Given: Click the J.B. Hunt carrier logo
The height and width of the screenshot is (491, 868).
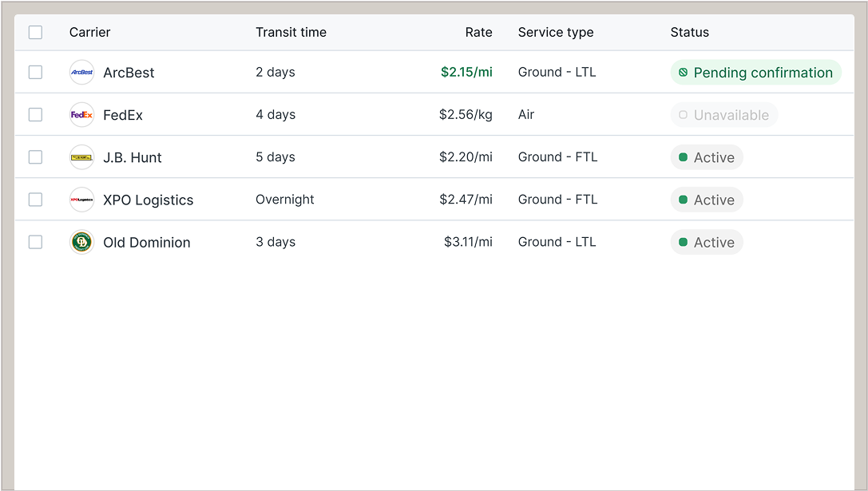Looking at the screenshot, I should click(x=82, y=157).
